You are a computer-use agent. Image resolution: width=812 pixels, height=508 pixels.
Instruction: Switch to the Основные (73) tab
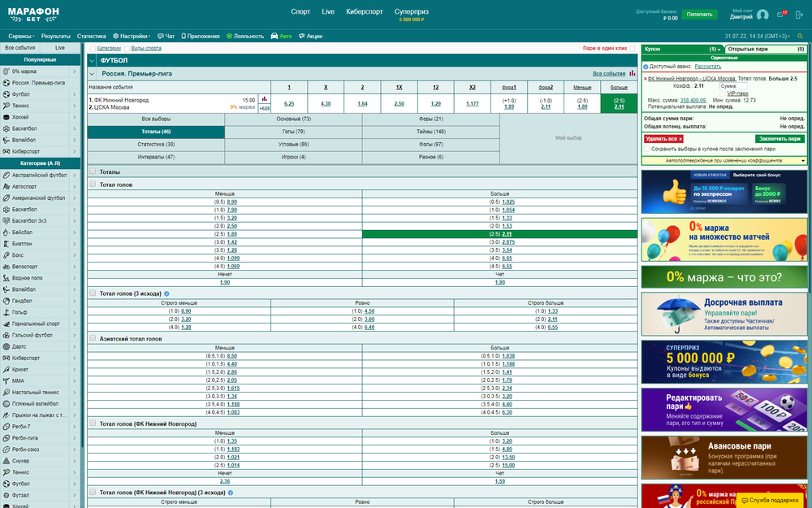point(293,119)
